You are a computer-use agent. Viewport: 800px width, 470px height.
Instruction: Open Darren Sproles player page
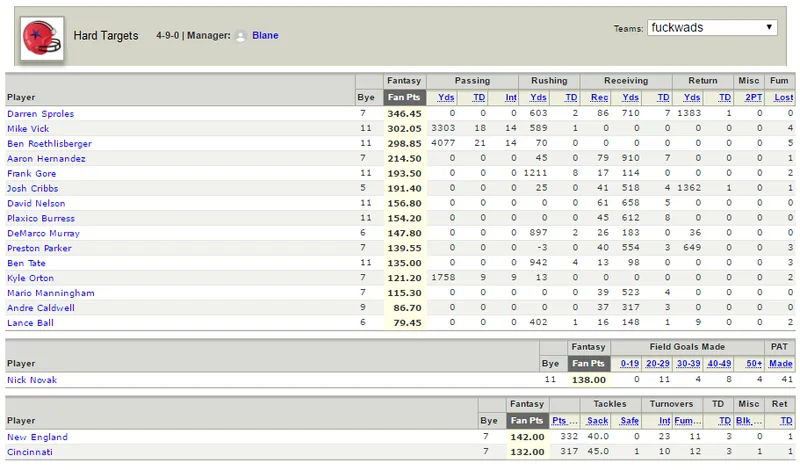[40, 114]
